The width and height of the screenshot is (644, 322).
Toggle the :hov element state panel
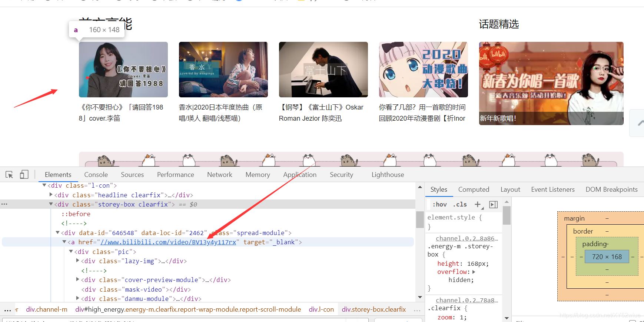coord(439,204)
